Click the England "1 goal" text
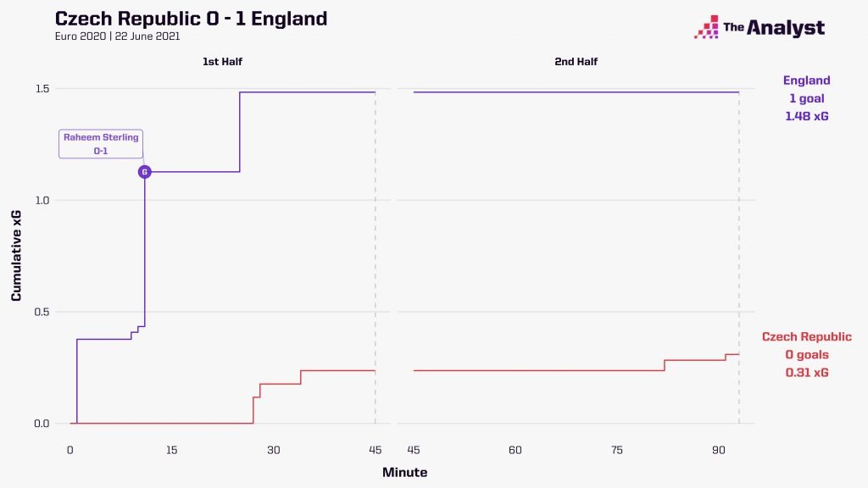The height and width of the screenshot is (488, 868). tap(806, 98)
